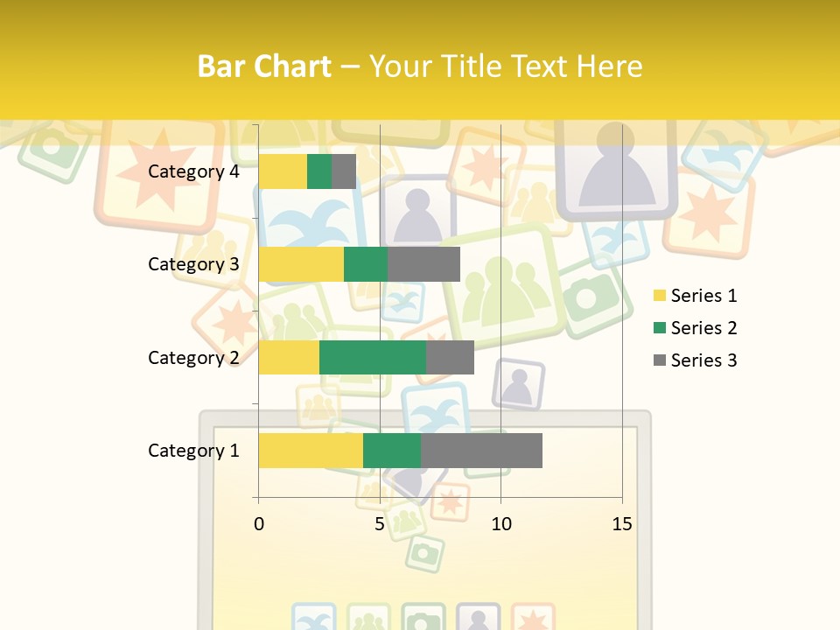Click the Category 3 axis label

click(x=193, y=264)
